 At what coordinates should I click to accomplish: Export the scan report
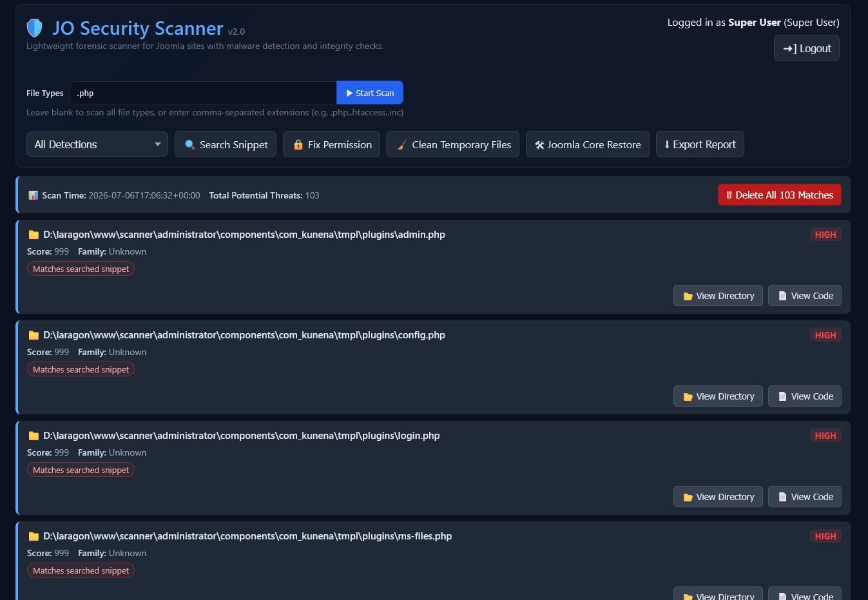[700, 144]
